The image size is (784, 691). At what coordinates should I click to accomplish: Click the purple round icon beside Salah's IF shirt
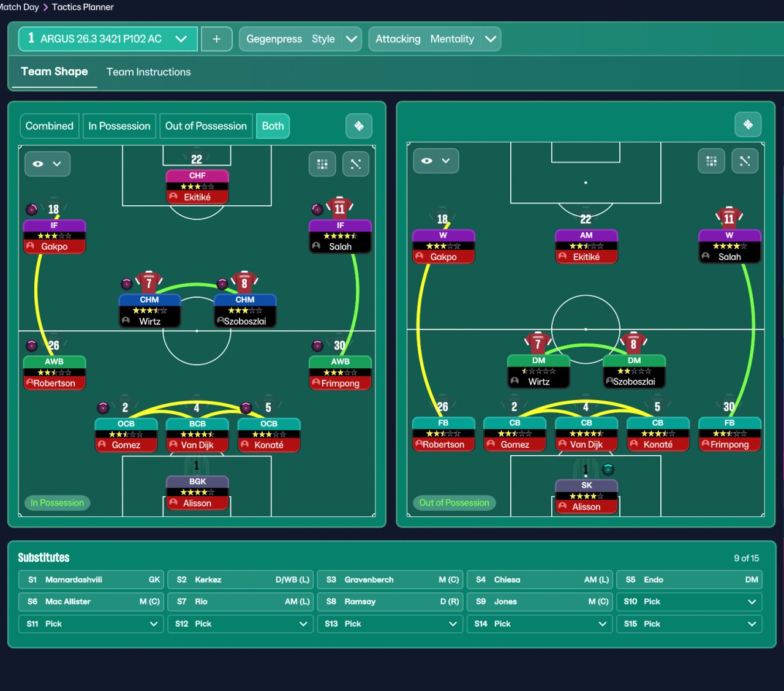click(317, 210)
